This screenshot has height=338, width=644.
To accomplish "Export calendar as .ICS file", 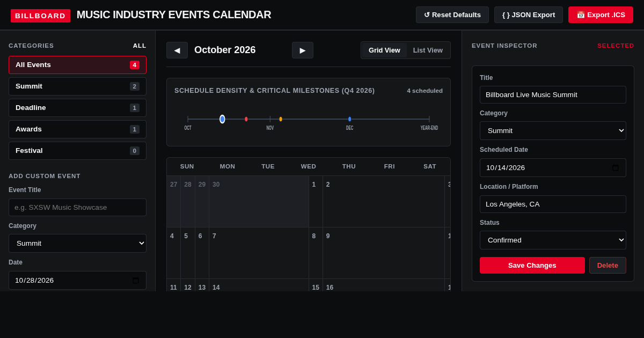I will pyautogui.click(x=601, y=15).
